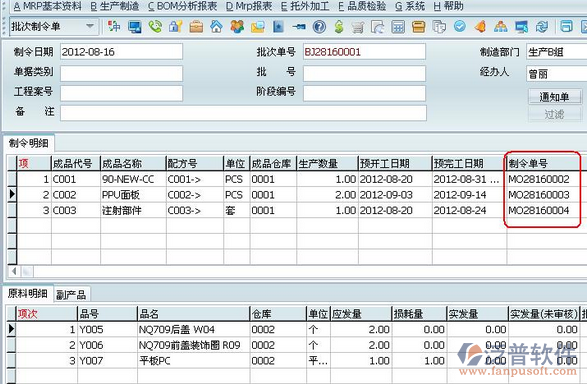Click the green dollar sign icon
This screenshot has height=387, width=587.
pos(339,27)
